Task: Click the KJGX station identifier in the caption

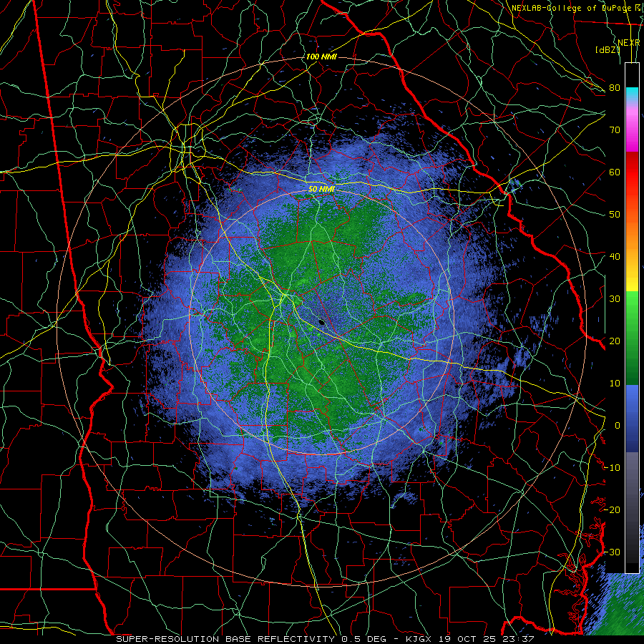Action: [419, 639]
